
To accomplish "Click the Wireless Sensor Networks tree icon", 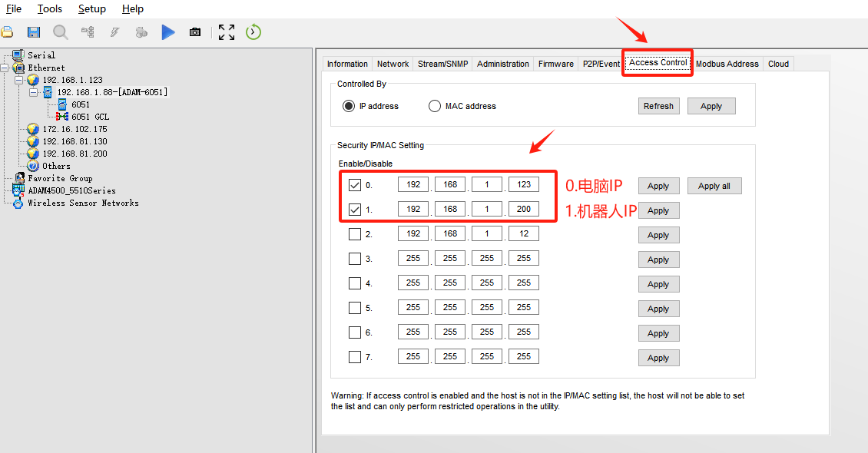I will [x=18, y=203].
